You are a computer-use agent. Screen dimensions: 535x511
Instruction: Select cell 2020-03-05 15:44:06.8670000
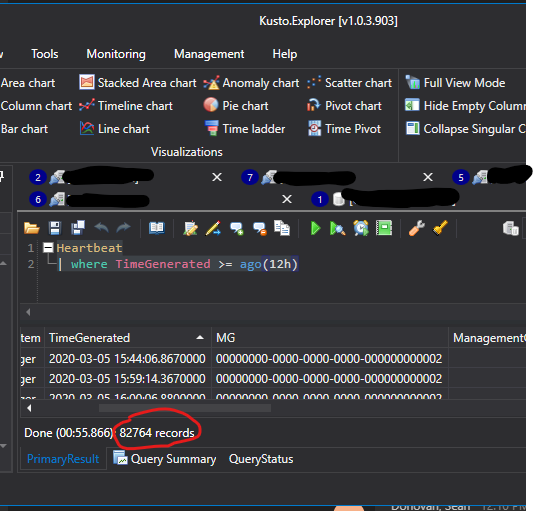tap(127, 359)
